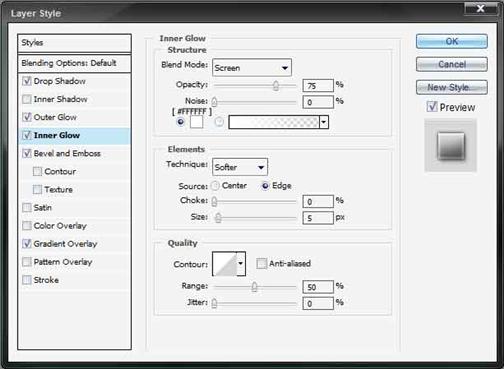Select the Gradient Overlay label

point(65,244)
